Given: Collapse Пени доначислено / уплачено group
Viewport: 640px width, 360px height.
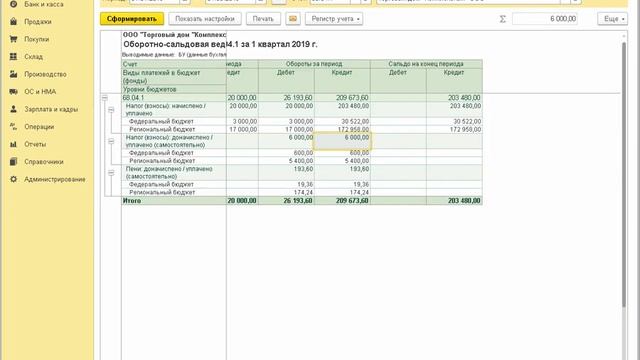Looking at the screenshot, I should click(x=111, y=173).
